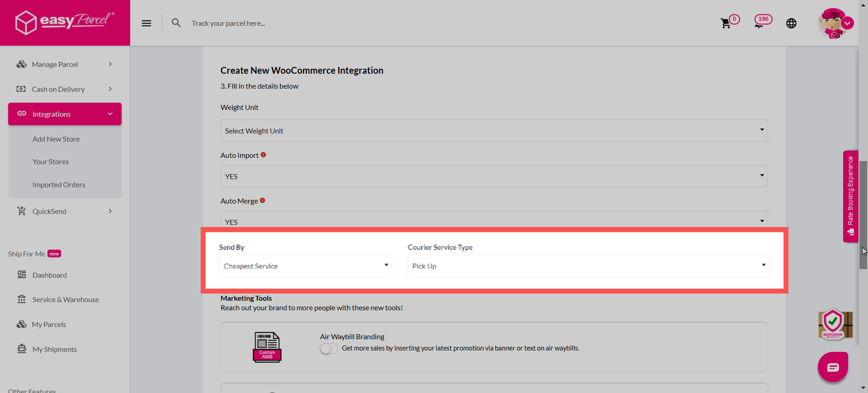The width and height of the screenshot is (868, 393).
Task: Open notifications with 196 badge
Action: coord(763,21)
